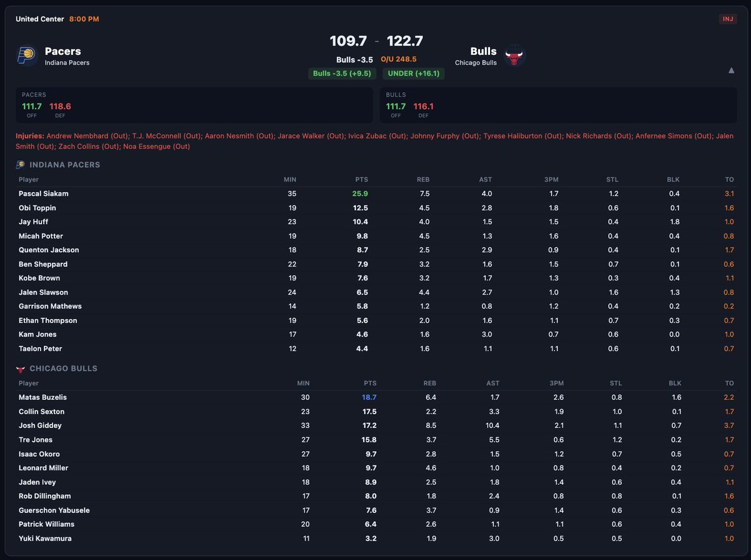
Task: Select player Kam Jones
Action: pos(37,335)
